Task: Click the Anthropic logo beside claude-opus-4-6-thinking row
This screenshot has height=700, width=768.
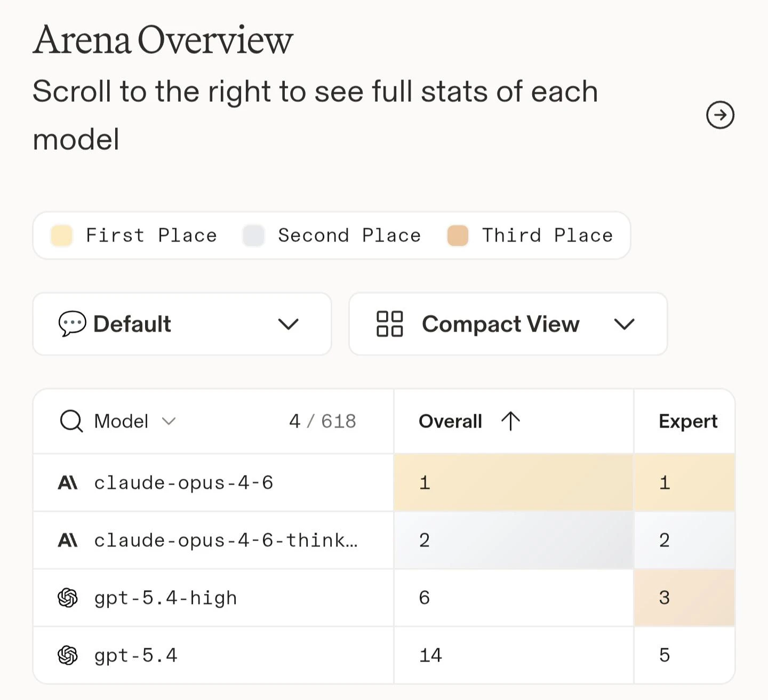Action: [68, 541]
